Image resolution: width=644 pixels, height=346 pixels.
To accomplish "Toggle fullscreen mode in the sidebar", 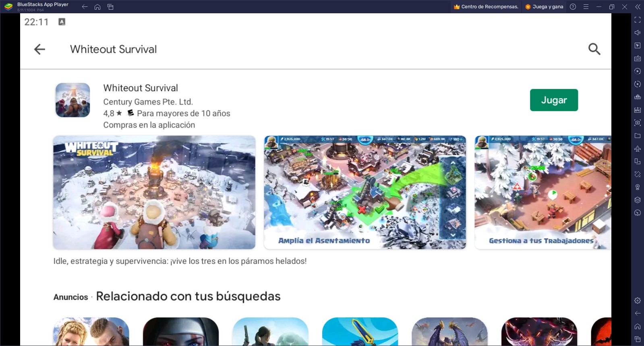I will tap(638, 20).
